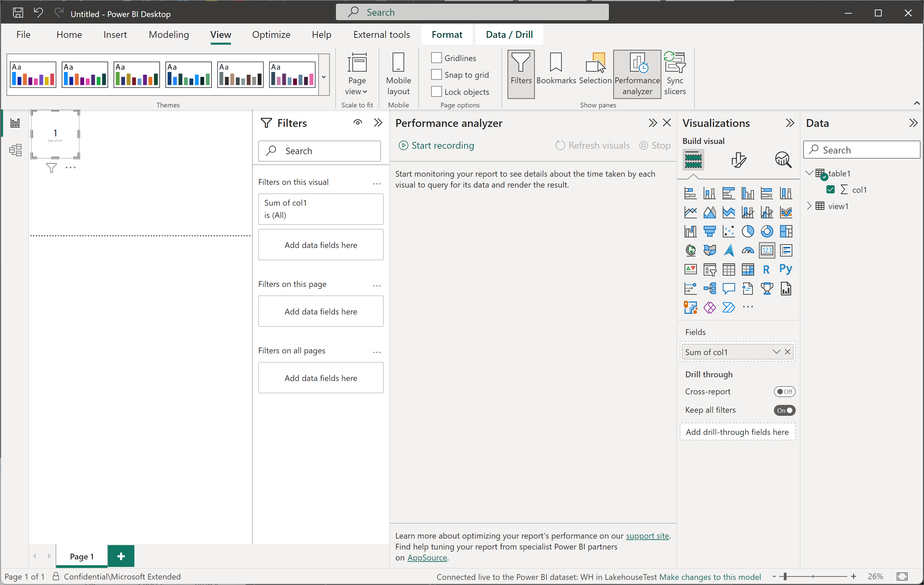The height and width of the screenshot is (585, 924).
Task: Toggle col1 checkbox in Data panel
Action: pyautogui.click(x=831, y=189)
